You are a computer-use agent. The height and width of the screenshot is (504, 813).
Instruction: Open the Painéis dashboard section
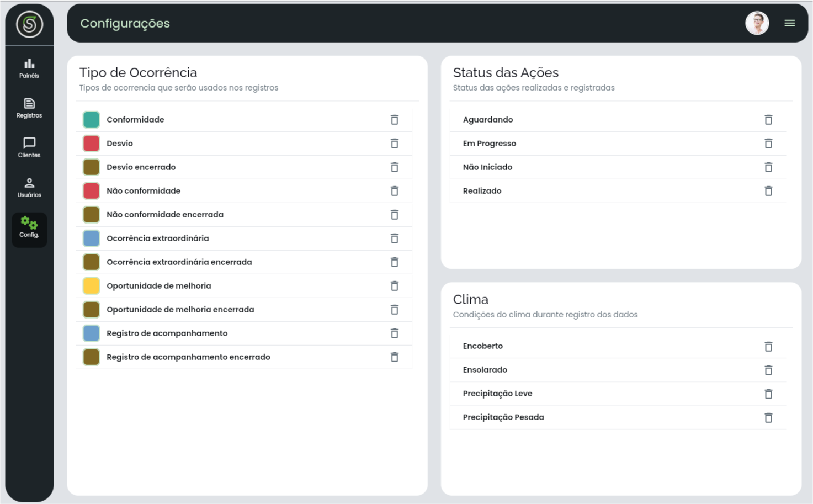coord(29,68)
